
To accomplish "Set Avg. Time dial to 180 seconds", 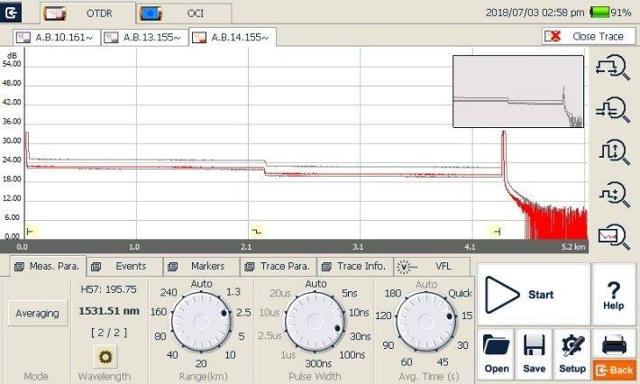I will 393,293.
